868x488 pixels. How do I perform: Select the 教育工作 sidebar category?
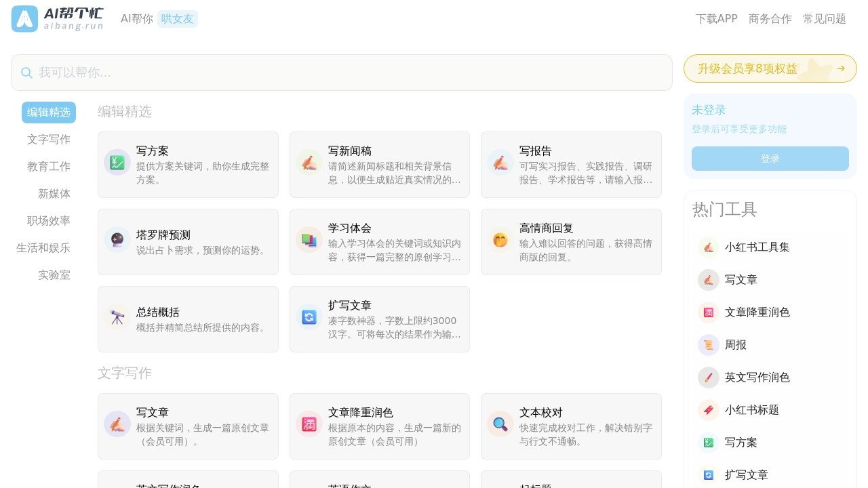point(49,167)
